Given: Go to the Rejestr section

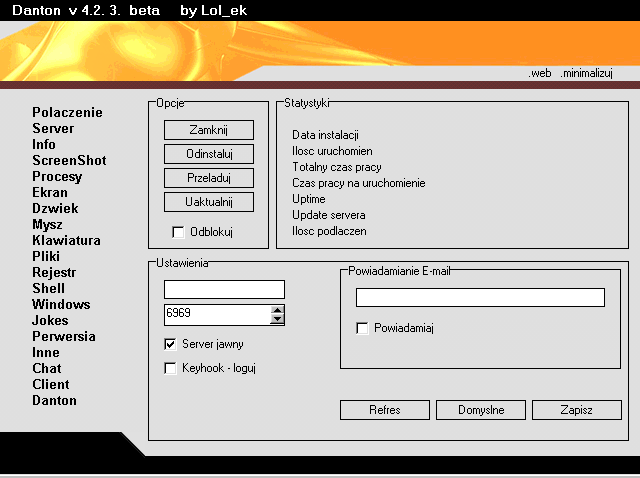Looking at the screenshot, I should pos(54,273).
